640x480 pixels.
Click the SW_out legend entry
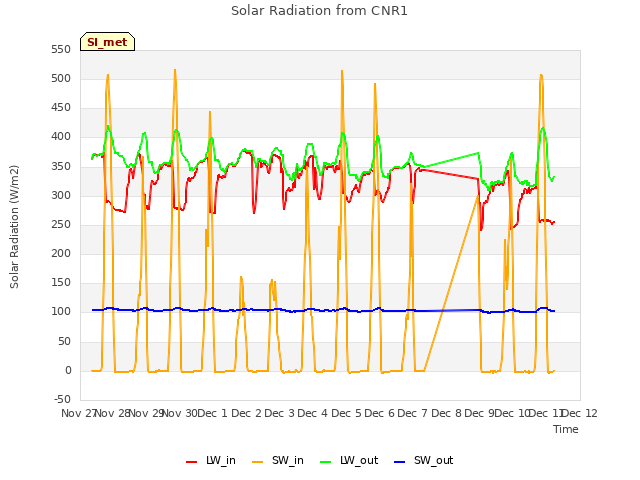(x=423, y=460)
